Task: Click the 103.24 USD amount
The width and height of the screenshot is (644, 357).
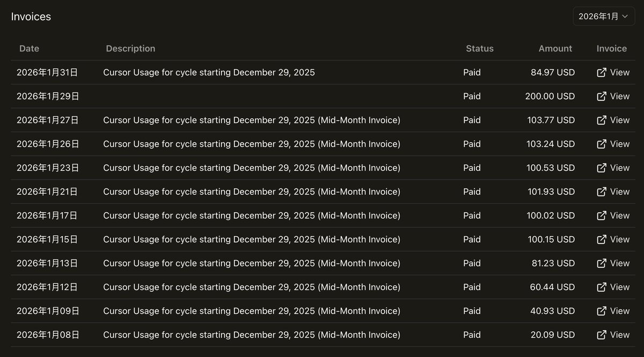Action: pos(551,144)
